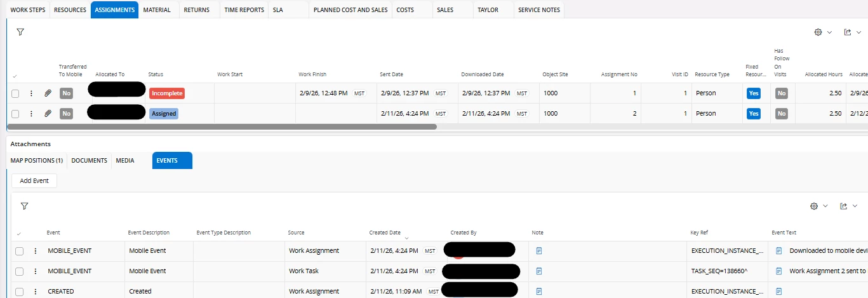Open the Documents attachments tab
Screen dimensions: 868x298
tap(89, 161)
